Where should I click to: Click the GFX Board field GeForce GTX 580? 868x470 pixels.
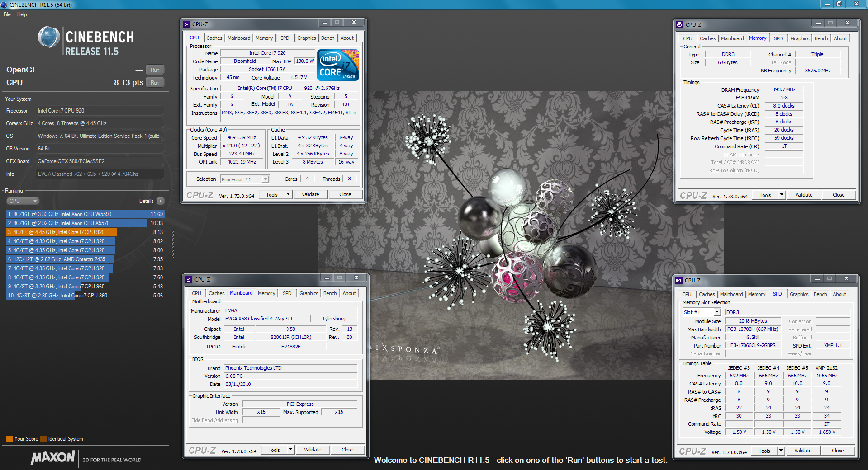[x=100, y=161]
